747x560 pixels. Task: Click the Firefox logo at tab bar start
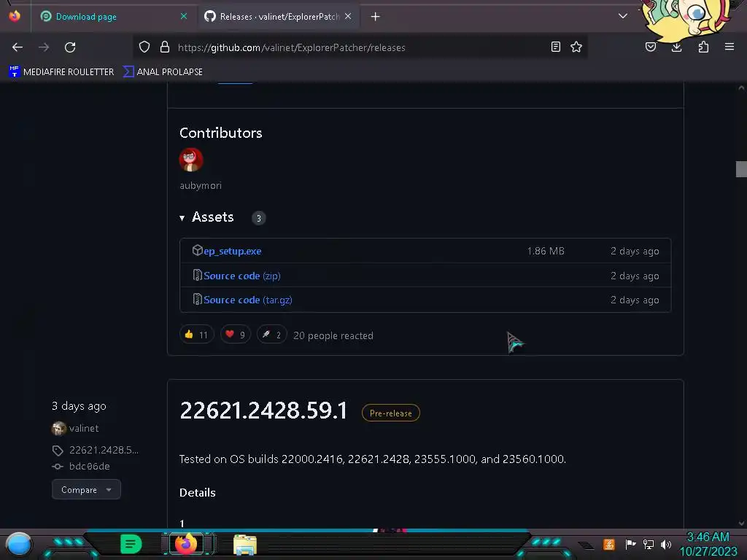click(x=15, y=16)
